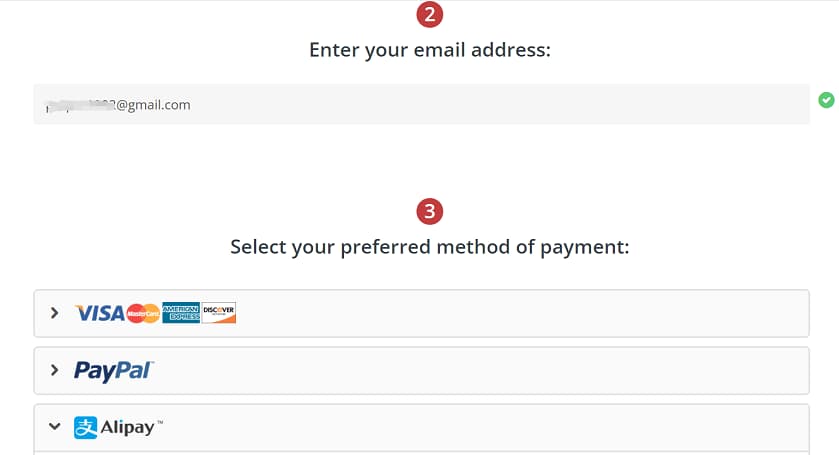The height and width of the screenshot is (455, 839).
Task: Click the Visa card logo
Action: point(99,314)
